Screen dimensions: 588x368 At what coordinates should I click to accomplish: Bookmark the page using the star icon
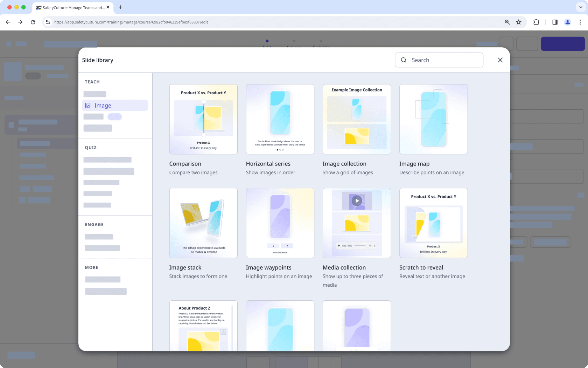pyautogui.click(x=519, y=22)
